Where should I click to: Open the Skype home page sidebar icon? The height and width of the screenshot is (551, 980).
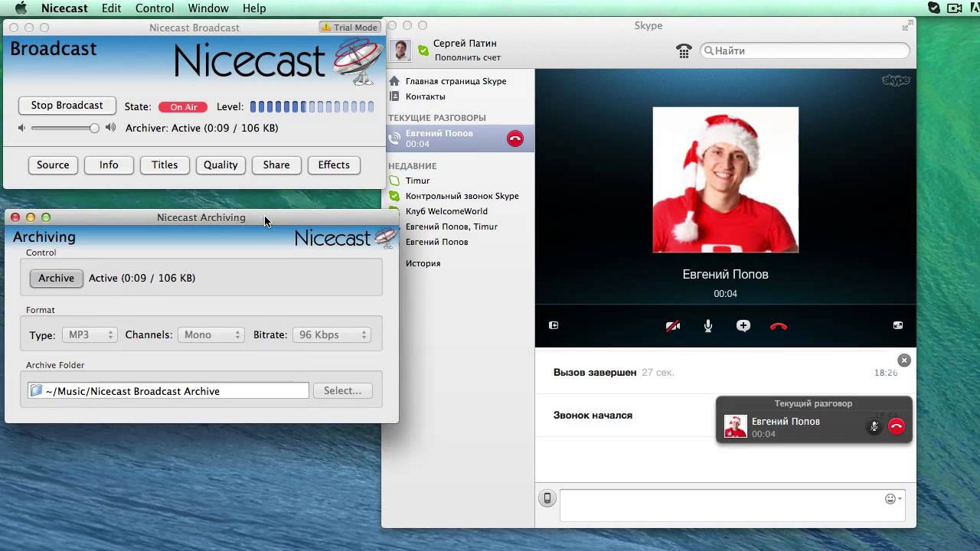click(x=394, y=81)
